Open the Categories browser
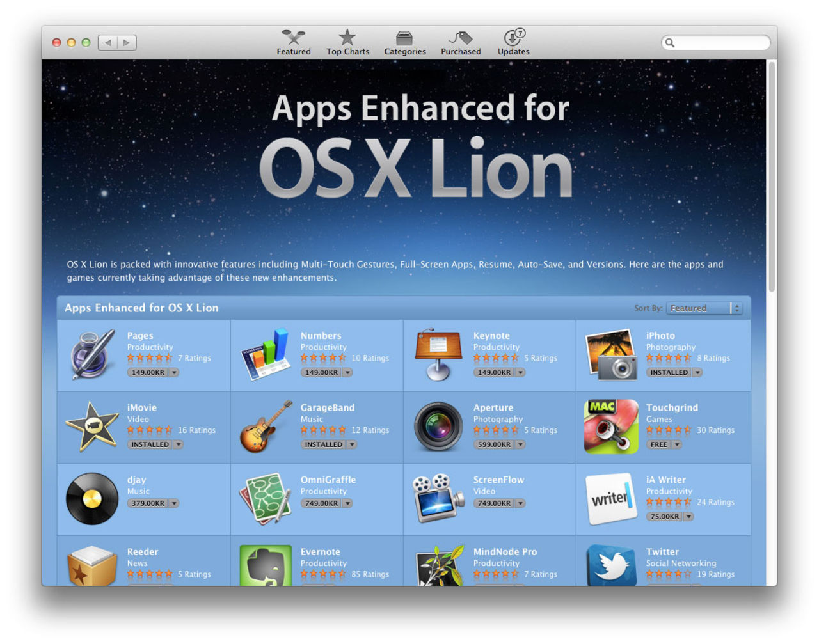Viewport: 819px width, 644px height. [x=404, y=41]
